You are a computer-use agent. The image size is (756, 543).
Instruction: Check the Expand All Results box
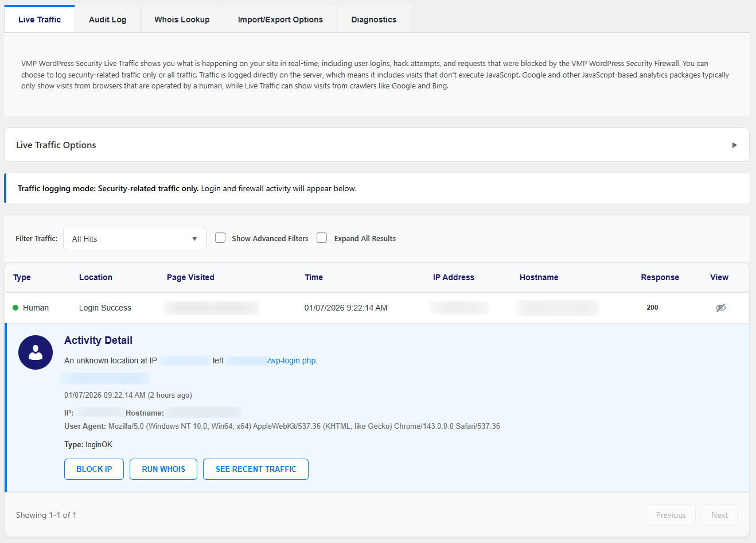coord(322,238)
